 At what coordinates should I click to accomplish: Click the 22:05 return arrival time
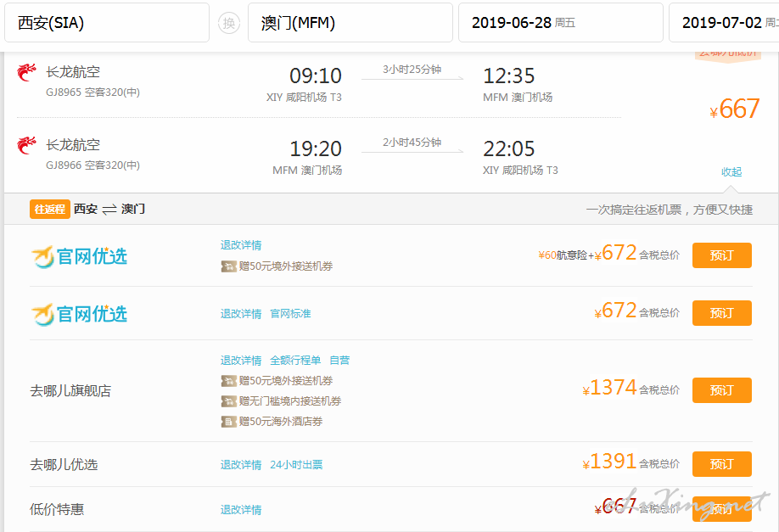509,149
